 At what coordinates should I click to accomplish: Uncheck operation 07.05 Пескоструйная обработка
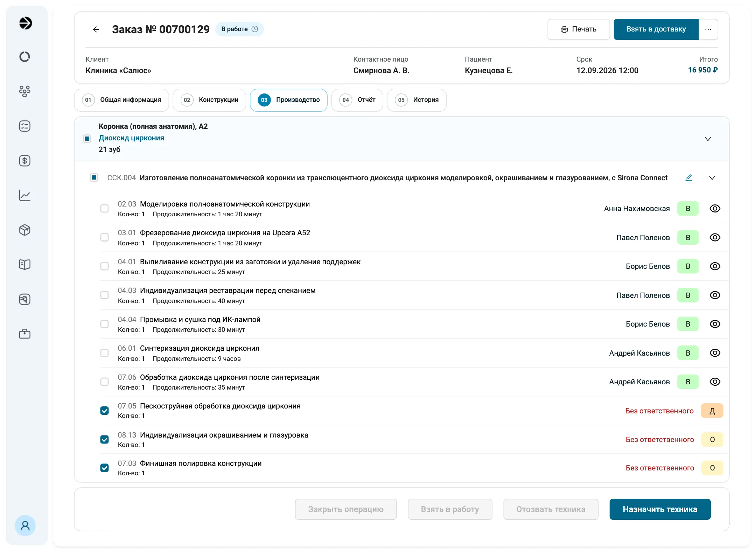pos(104,411)
